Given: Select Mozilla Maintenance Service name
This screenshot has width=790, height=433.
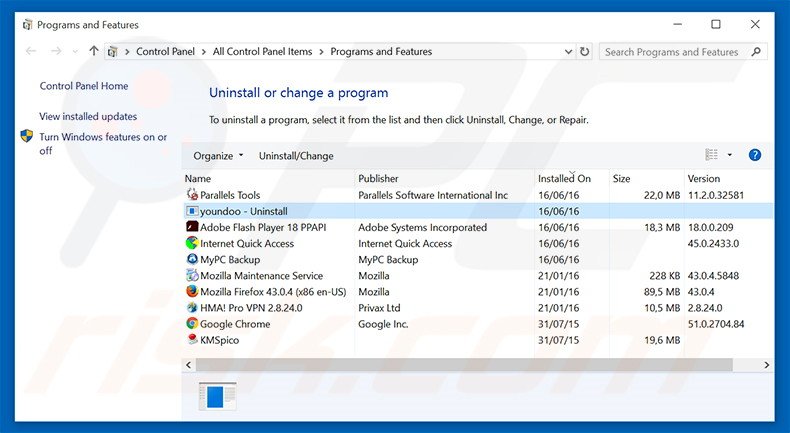Looking at the screenshot, I should click(261, 276).
